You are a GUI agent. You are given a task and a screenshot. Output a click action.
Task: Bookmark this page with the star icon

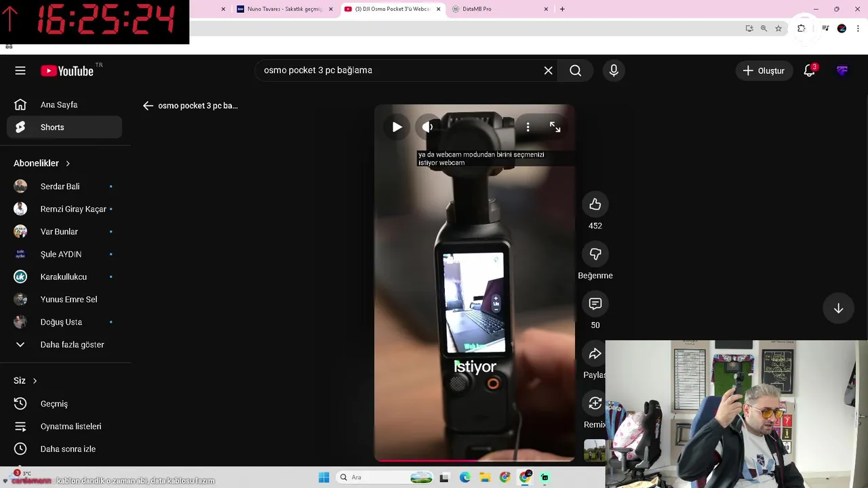coord(778,28)
